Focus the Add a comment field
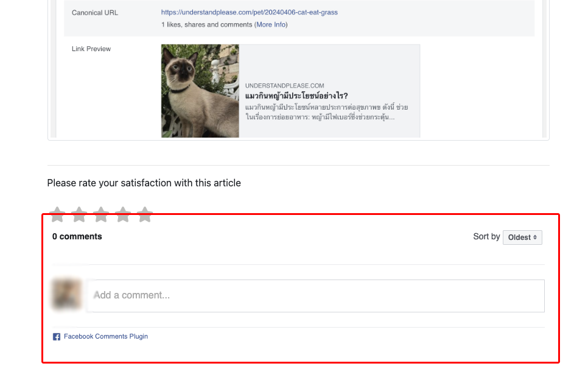 tap(316, 295)
